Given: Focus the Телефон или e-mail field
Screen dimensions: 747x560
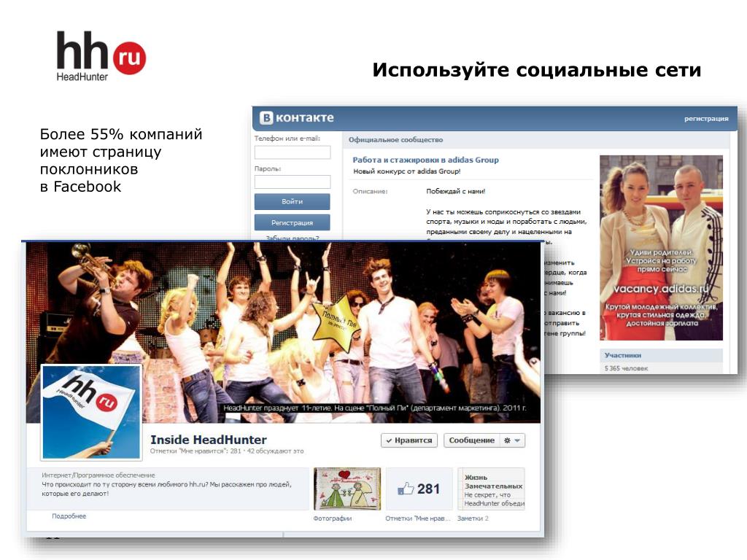Looking at the screenshot, I should tap(293, 152).
